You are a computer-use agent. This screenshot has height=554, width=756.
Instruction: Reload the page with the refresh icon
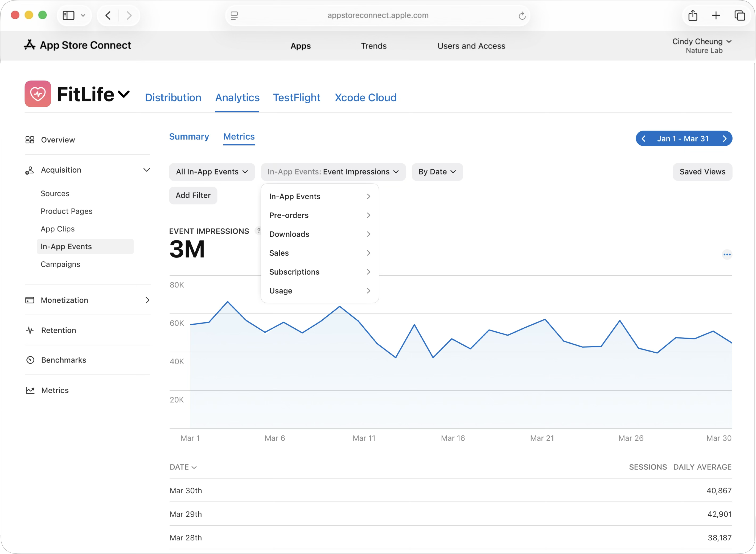pos(522,16)
